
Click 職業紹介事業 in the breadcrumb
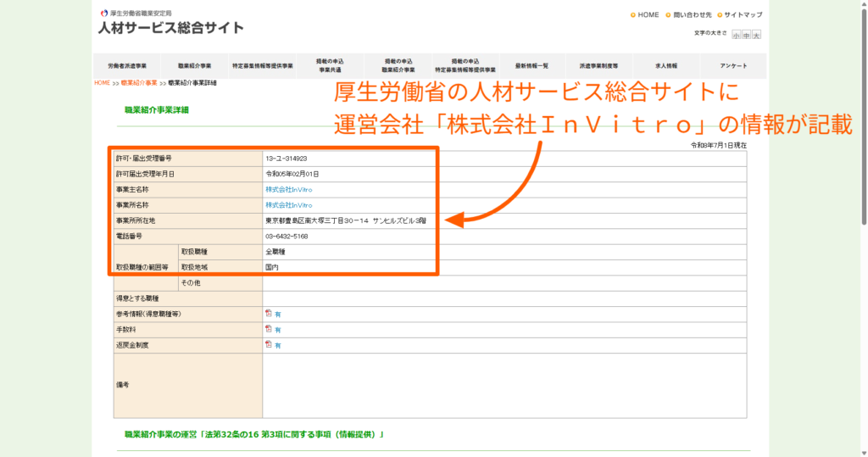tap(139, 83)
